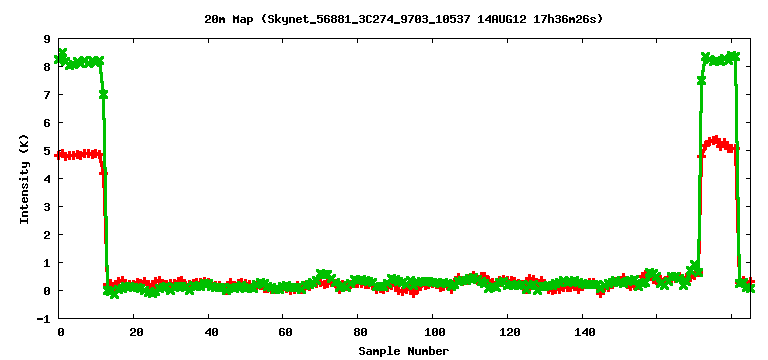Click the green plateau near intensity 8 on left

click(x=79, y=62)
